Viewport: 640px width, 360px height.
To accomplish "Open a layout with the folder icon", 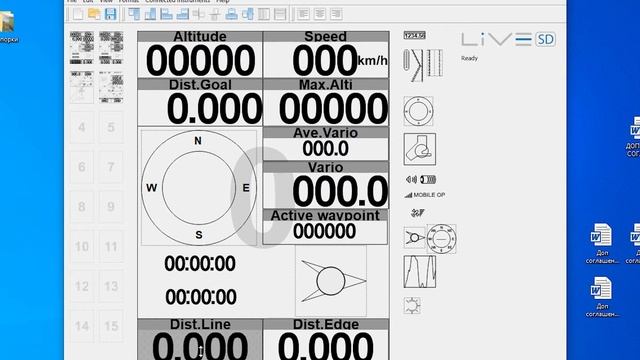I will [94, 14].
